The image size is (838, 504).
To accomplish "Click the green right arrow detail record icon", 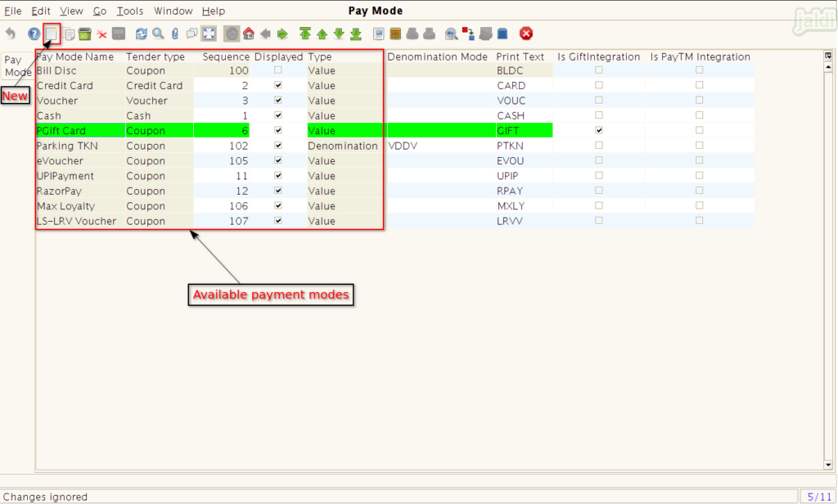I will [282, 34].
